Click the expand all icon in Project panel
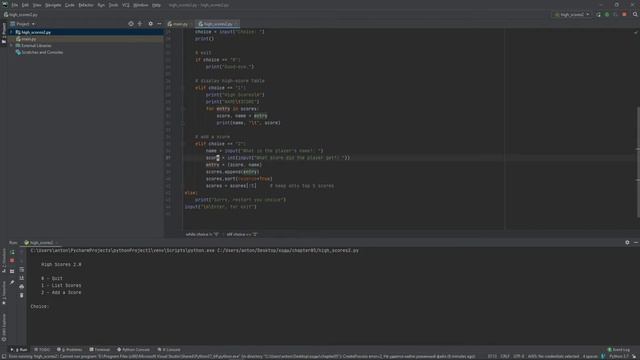Viewport: 640px width, 360px height. point(140,24)
